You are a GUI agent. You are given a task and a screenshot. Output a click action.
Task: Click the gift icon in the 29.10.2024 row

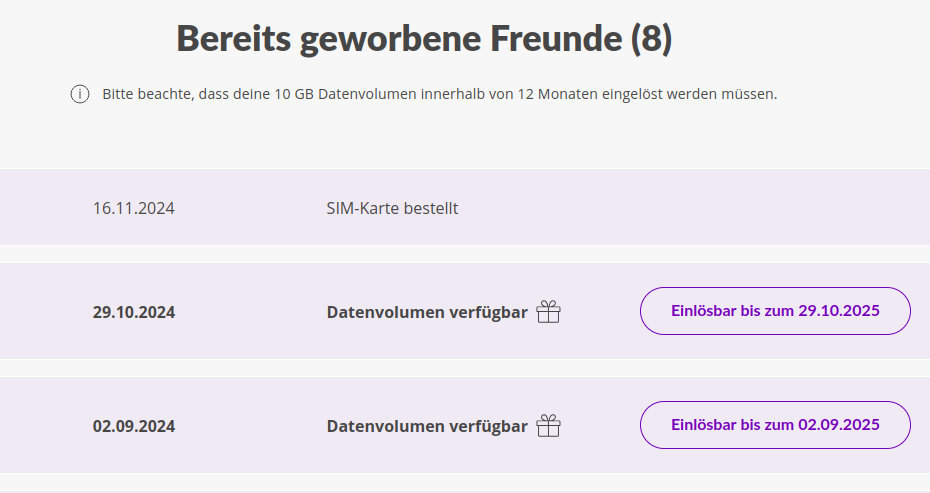pos(548,312)
